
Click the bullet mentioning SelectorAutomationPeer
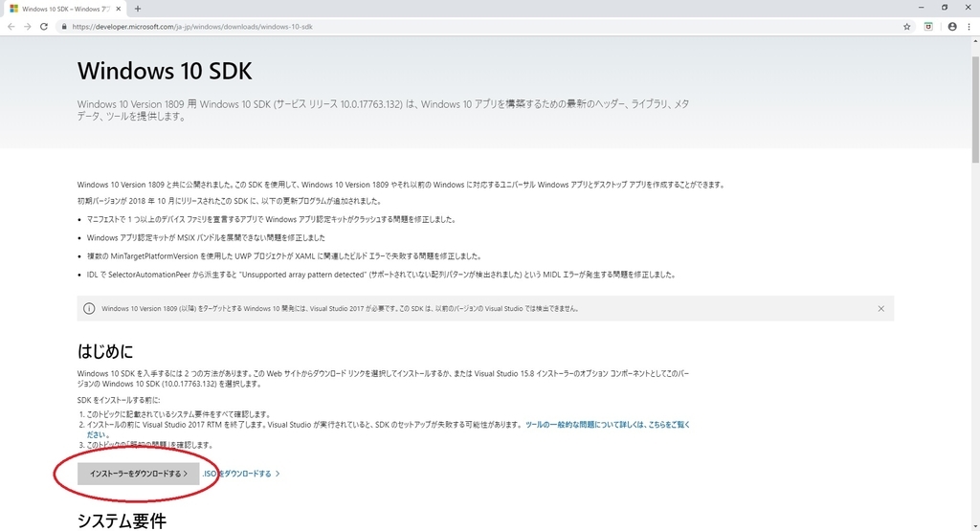click(381, 275)
